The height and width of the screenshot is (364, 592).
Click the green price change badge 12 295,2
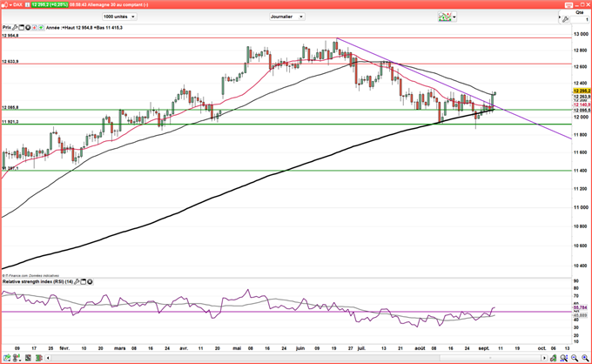(x=50, y=5)
